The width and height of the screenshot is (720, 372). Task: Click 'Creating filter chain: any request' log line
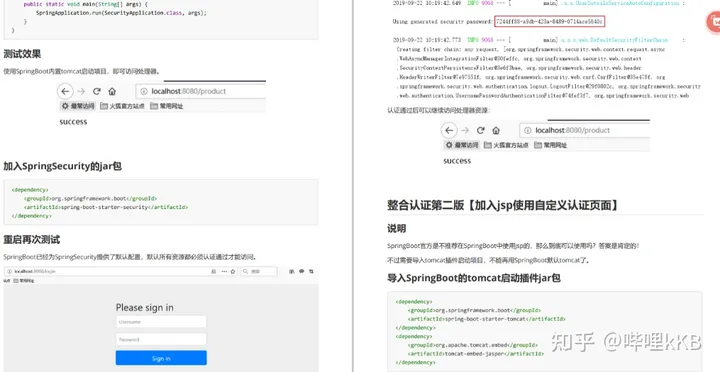point(531,49)
